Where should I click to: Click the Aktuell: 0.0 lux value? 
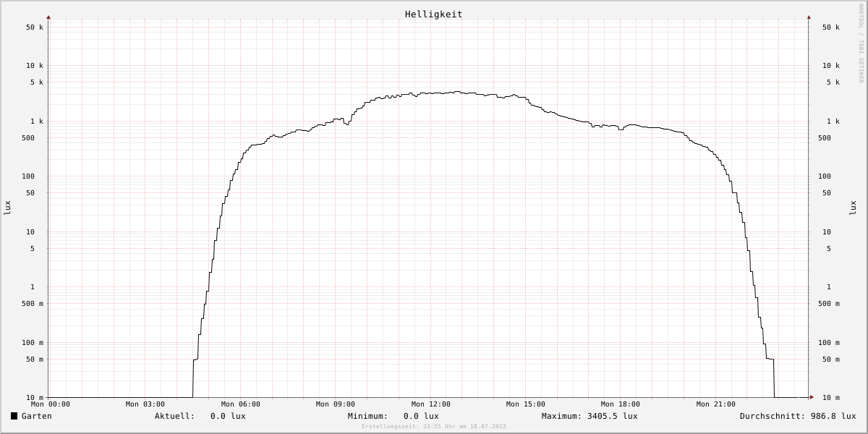200,416
